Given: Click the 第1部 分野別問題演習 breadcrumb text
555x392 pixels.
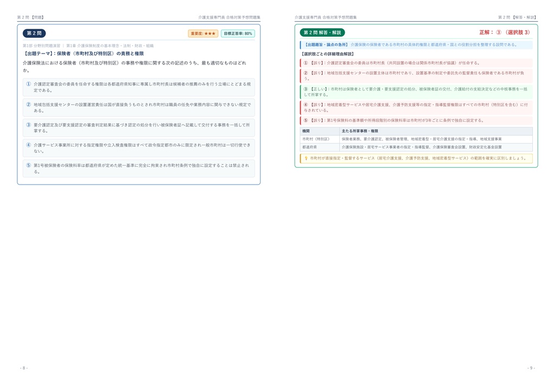Looking at the screenshot, I should coord(41,45).
